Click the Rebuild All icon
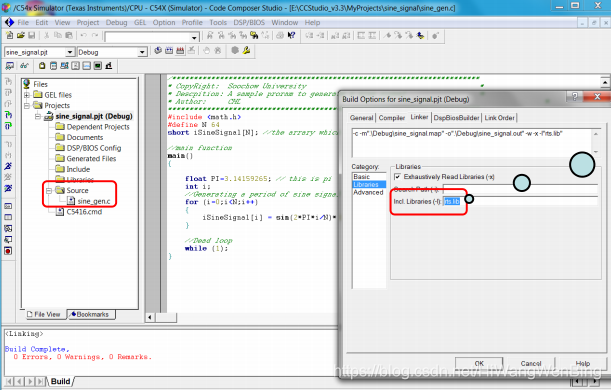Viewport: 611px width, 390px height. 180,50
